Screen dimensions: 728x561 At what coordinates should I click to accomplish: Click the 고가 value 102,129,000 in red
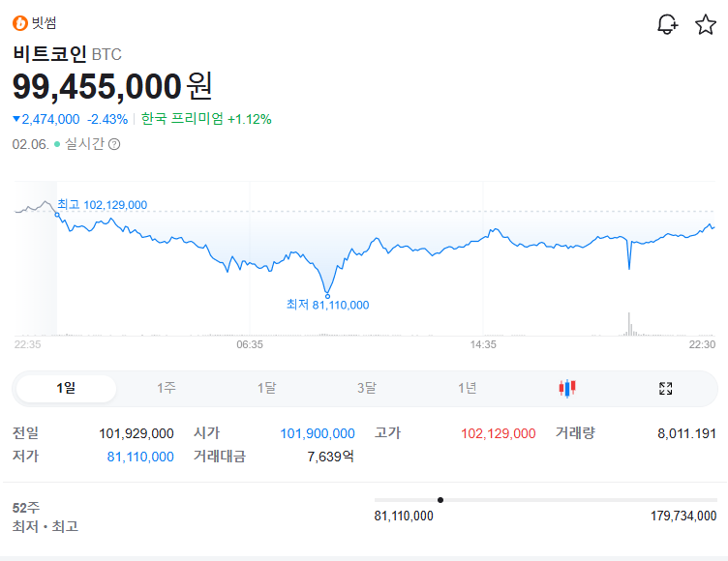pos(499,433)
